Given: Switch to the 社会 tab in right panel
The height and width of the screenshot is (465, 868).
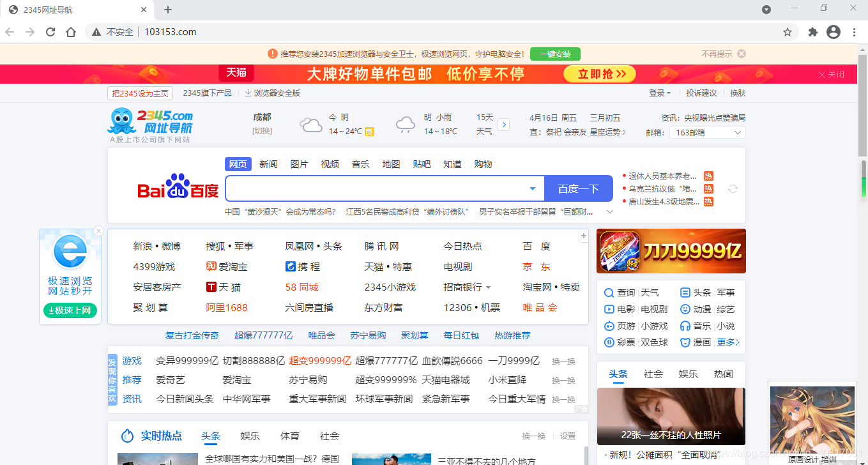Looking at the screenshot, I should click(653, 374).
